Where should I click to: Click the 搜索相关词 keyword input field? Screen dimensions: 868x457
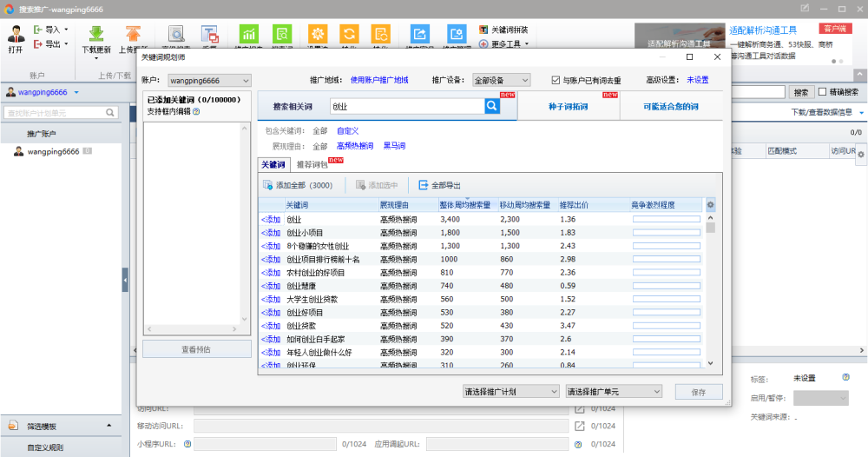[x=407, y=106]
